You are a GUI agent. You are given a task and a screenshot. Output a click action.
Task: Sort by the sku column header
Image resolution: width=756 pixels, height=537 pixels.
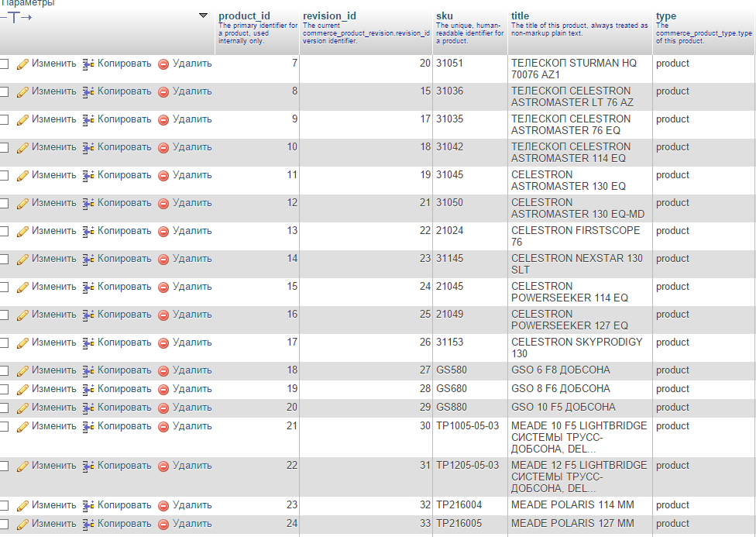click(x=445, y=16)
